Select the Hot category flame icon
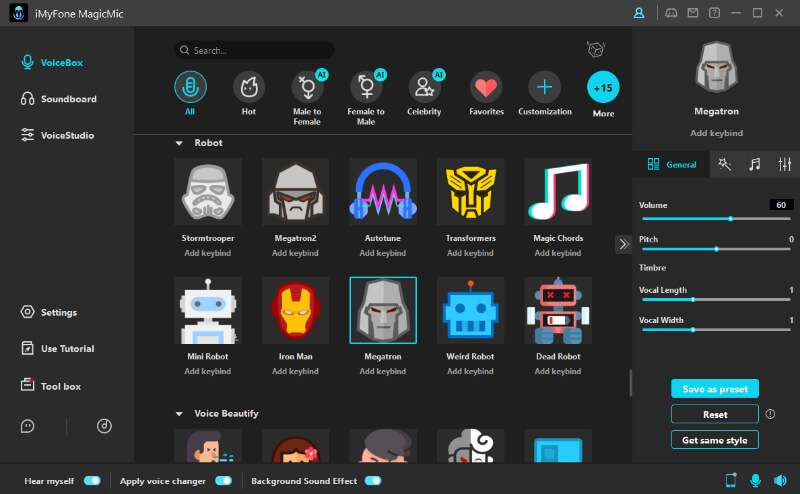The image size is (800, 494). coord(249,87)
